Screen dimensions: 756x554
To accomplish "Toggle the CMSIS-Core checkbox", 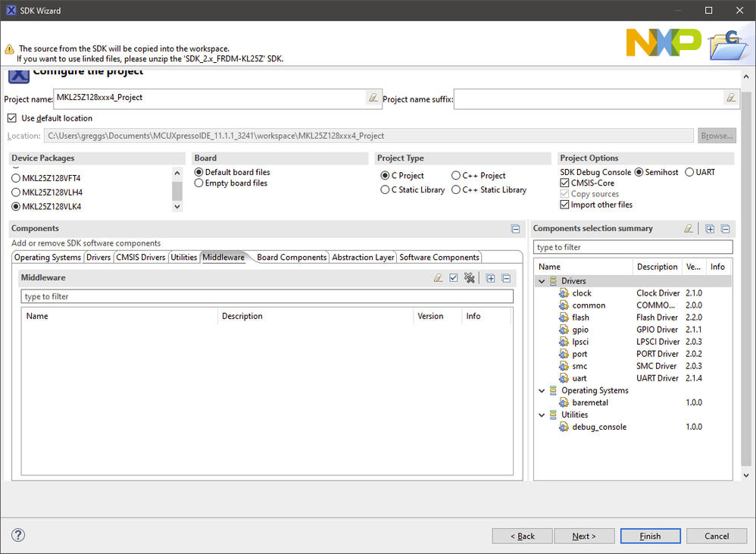I will (564, 183).
